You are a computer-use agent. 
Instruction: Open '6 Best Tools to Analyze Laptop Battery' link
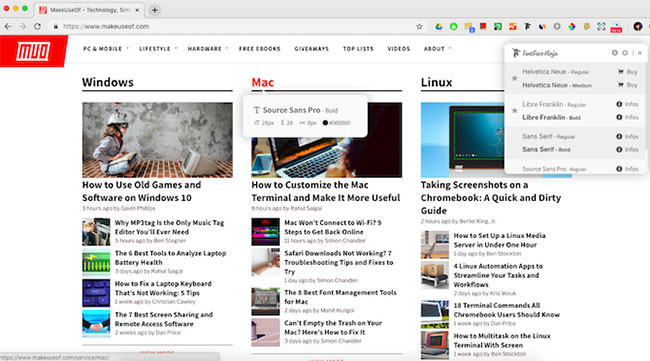(x=170, y=257)
